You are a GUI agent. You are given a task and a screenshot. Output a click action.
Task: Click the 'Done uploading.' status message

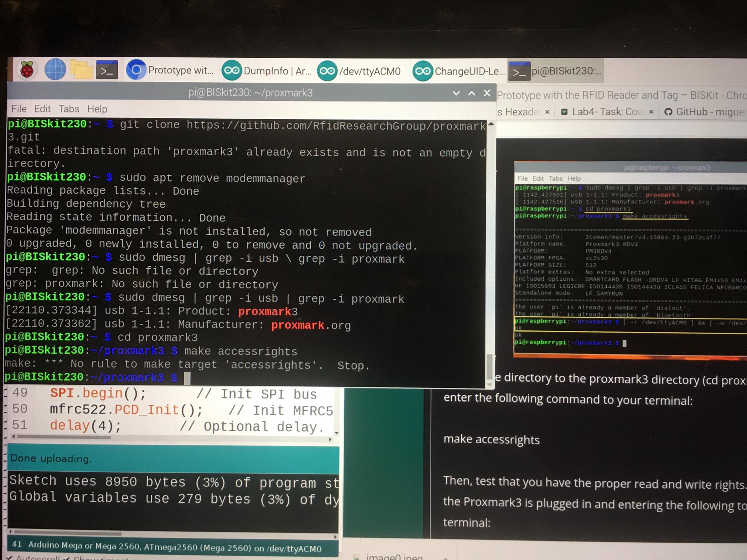[50, 459]
